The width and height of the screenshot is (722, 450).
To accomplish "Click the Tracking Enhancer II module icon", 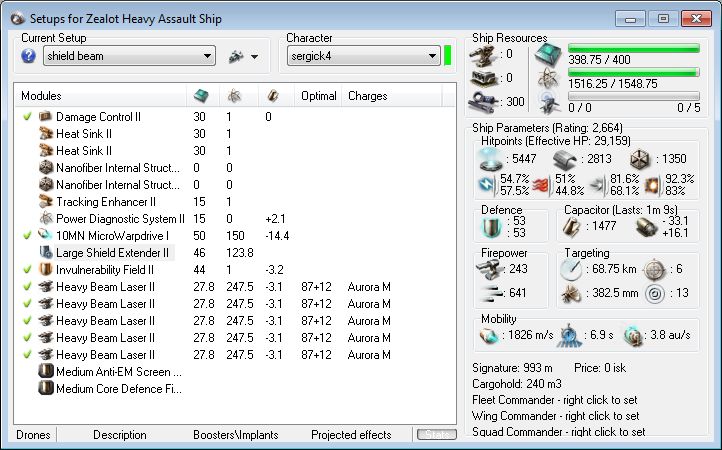I will pos(46,202).
